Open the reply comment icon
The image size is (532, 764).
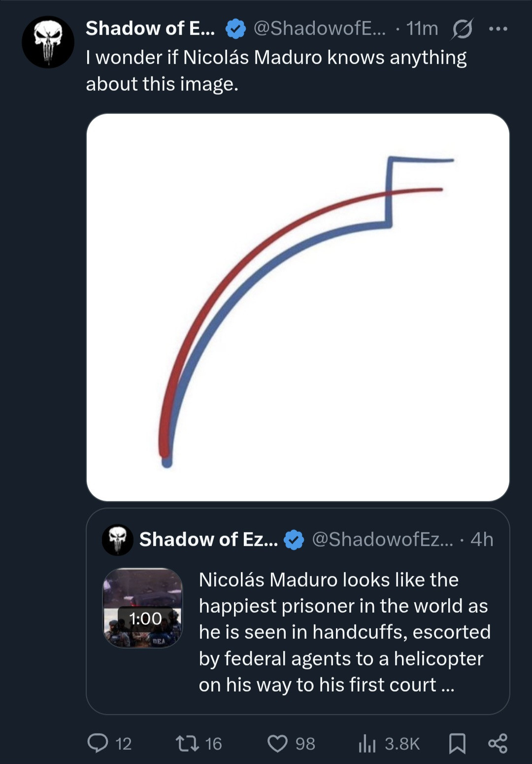coord(98,743)
